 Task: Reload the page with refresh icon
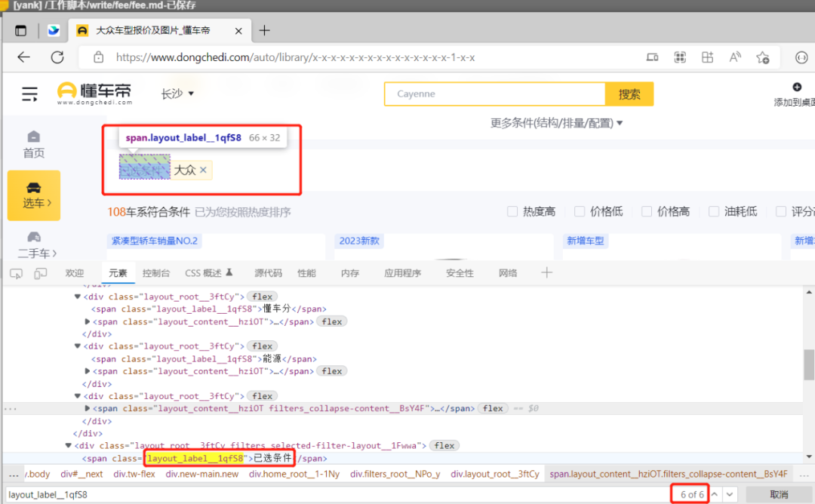pyautogui.click(x=57, y=57)
